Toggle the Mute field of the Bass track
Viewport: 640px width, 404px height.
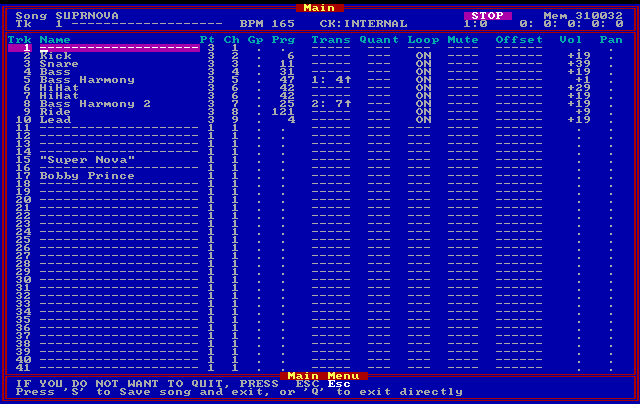coord(463,72)
